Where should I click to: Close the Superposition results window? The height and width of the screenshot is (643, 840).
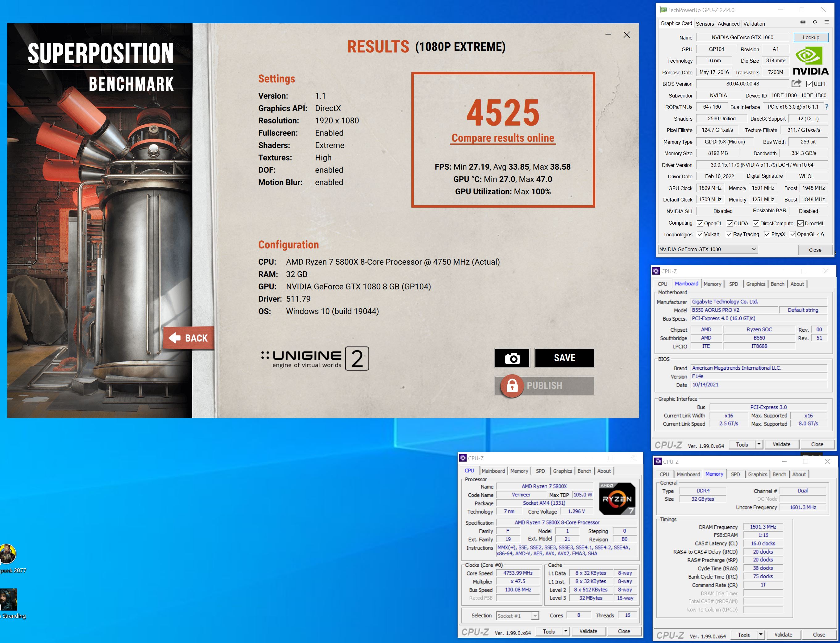[627, 35]
